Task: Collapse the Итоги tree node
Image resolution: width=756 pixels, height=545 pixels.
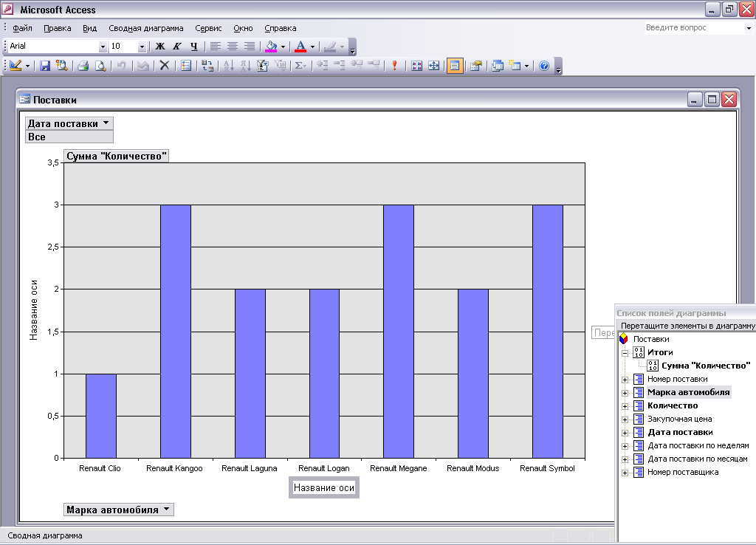Action: point(625,353)
